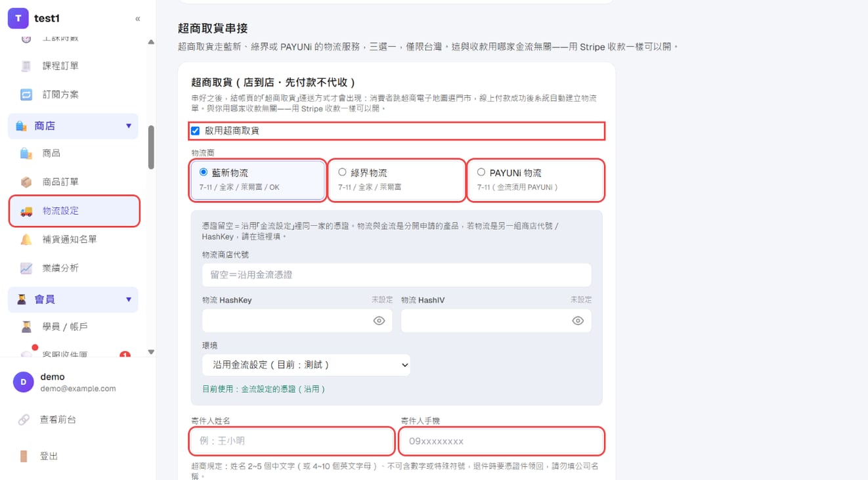868x480 pixels.
Task: Open 課程訂單 in sidebar
Action: coord(74,66)
